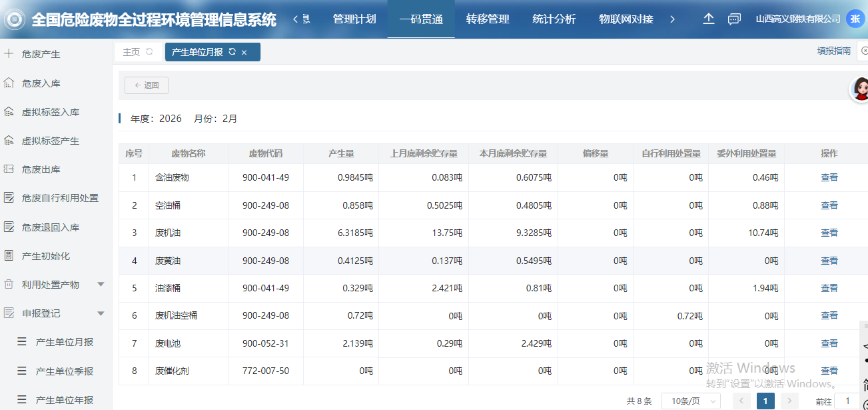
Task: Open the messages chat bubble icon
Action: [734, 19]
